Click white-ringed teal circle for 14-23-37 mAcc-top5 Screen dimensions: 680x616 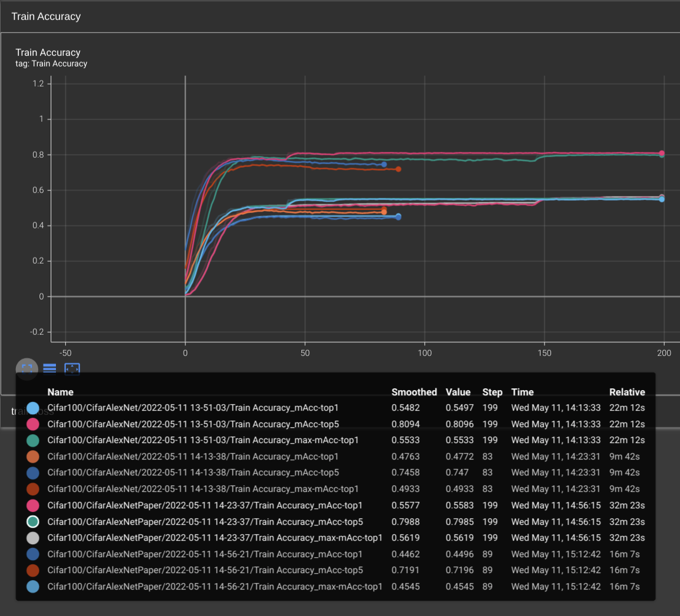tap(33, 522)
